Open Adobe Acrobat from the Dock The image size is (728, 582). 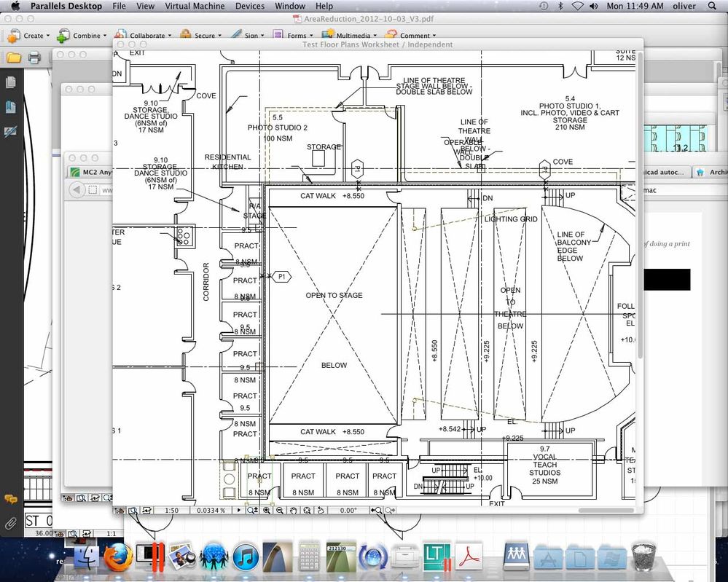pos(469,557)
